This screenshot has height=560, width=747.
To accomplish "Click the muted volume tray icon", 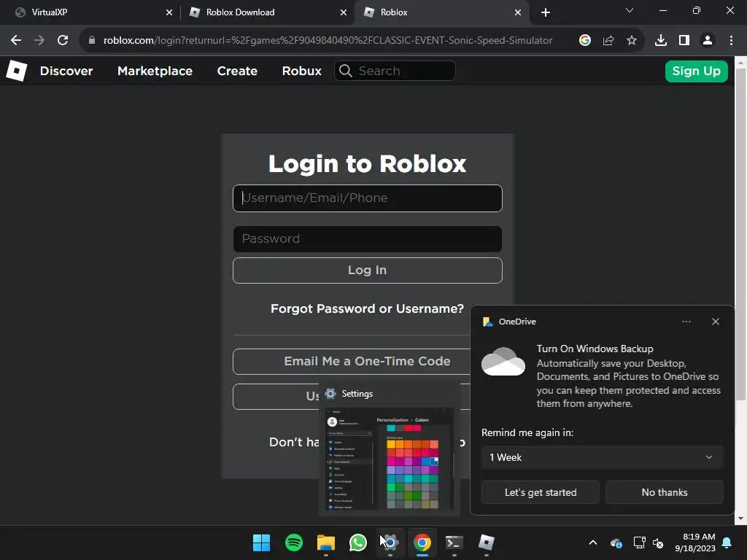I will [x=658, y=542].
